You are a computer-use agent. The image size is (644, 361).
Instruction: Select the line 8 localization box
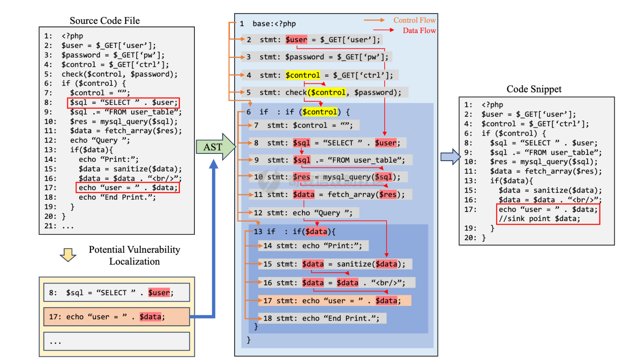pyautogui.click(x=117, y=293)
